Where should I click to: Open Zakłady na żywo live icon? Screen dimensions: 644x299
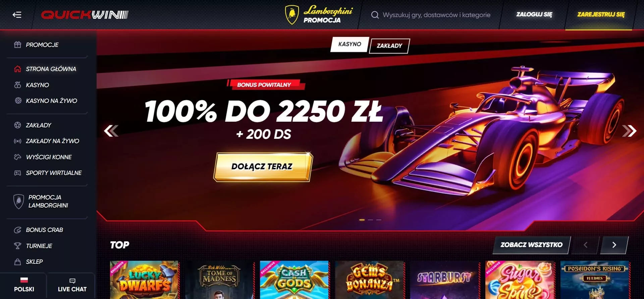[x=17, y=141]
